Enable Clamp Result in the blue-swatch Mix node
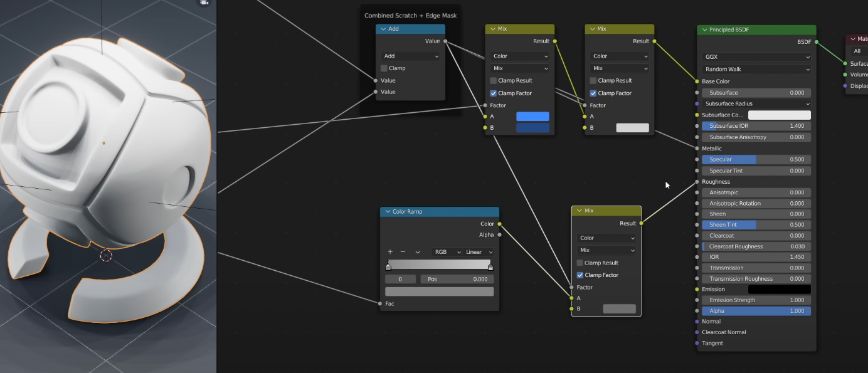868x373 pixels. tap(493, 80)
